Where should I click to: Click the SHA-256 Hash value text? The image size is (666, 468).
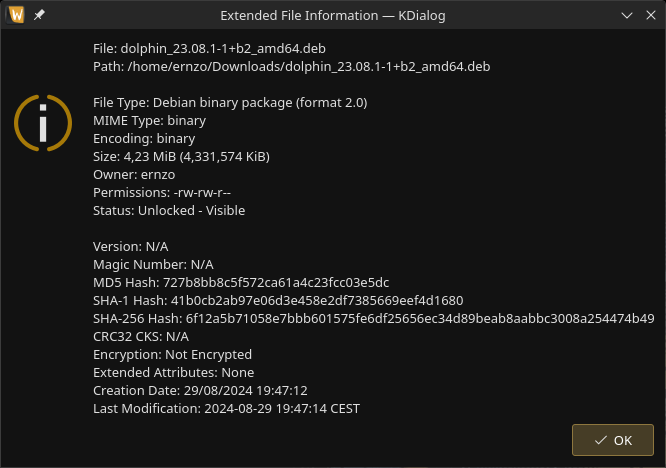(420, 319)
